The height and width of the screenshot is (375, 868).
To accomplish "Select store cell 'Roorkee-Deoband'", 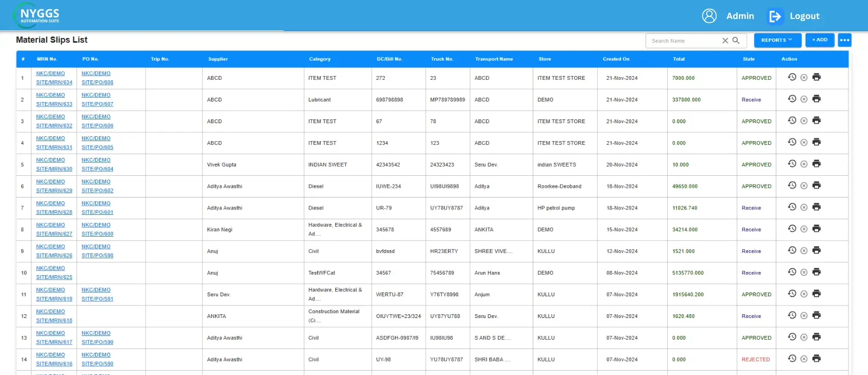I will click(x=559, y=187).
